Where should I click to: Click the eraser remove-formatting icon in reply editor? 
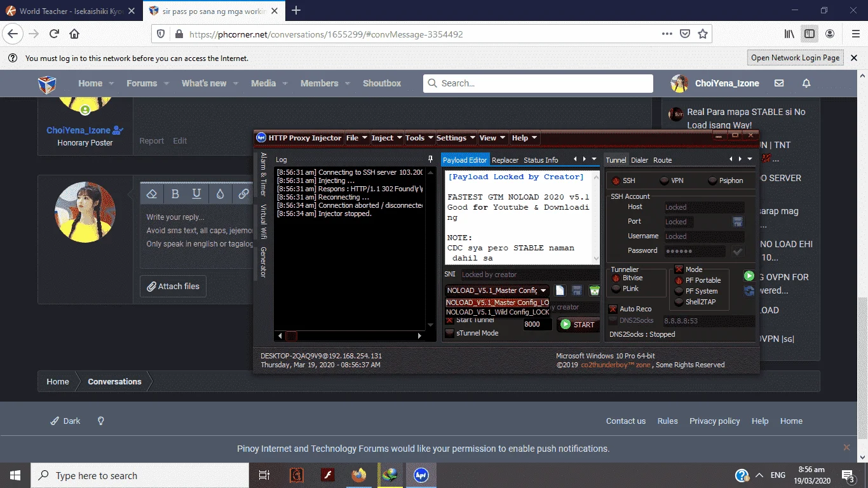(151, 194)
